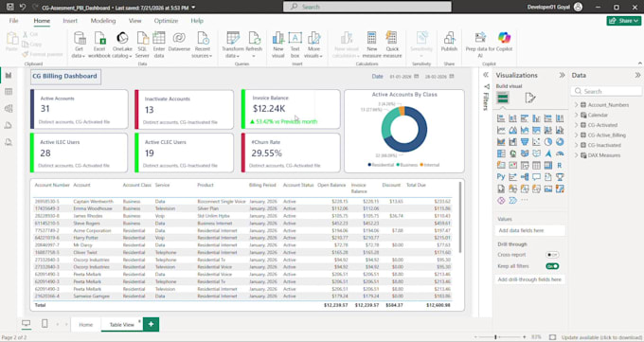Switch to Model view in left sidebar
This screenshot has height=342, width=644.
9,109
